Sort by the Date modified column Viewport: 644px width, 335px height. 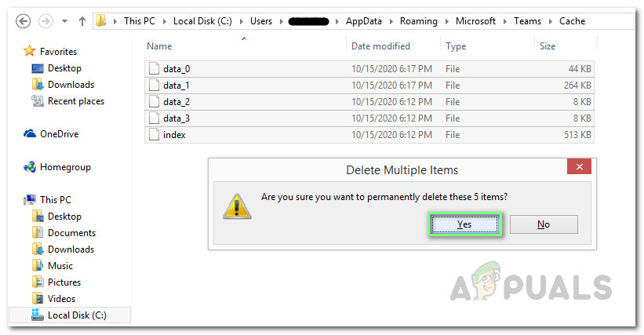[381, 46]
